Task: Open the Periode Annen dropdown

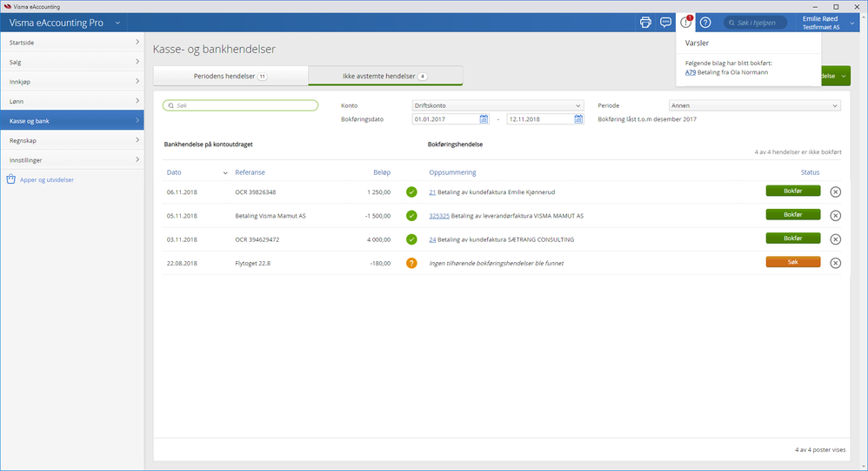Action: pyautogui.click(x=755, y=105)
